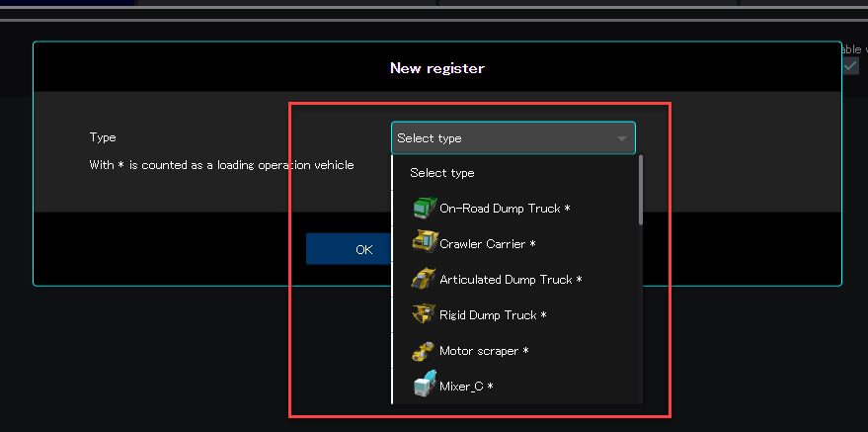This screenshot has height=432, width=868.
Task: Click the Motor scraper icon
Action: point(424,351)
